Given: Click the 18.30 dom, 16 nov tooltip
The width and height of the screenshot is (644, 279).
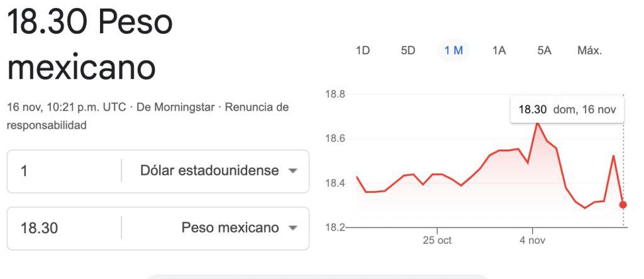Looking at the screenshot, I should (x=567, y=110).
